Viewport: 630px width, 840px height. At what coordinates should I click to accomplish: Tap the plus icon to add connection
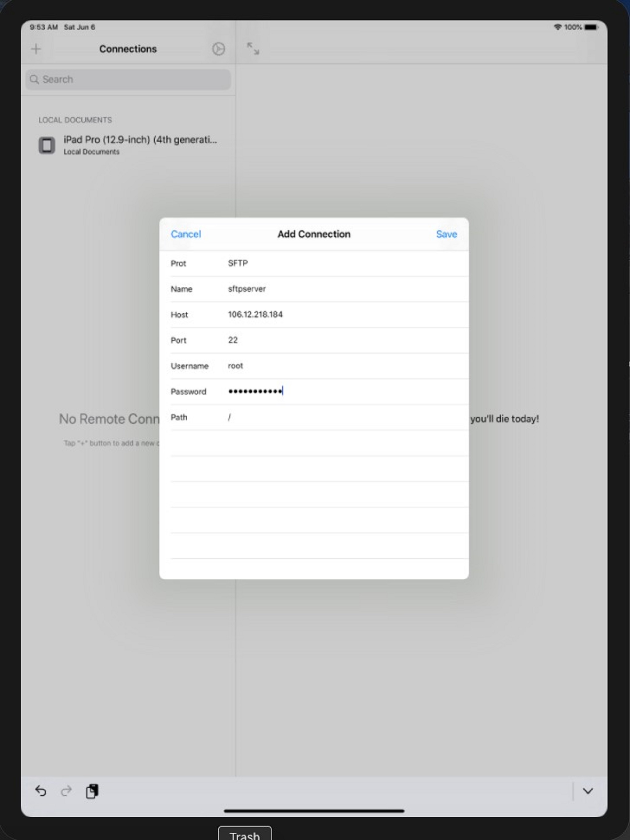[36, 49]
